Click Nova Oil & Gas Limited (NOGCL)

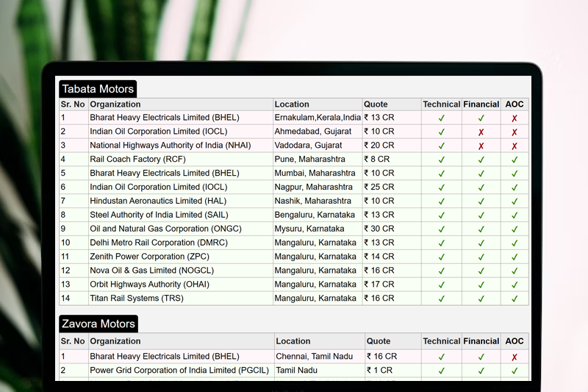point(152,271)
